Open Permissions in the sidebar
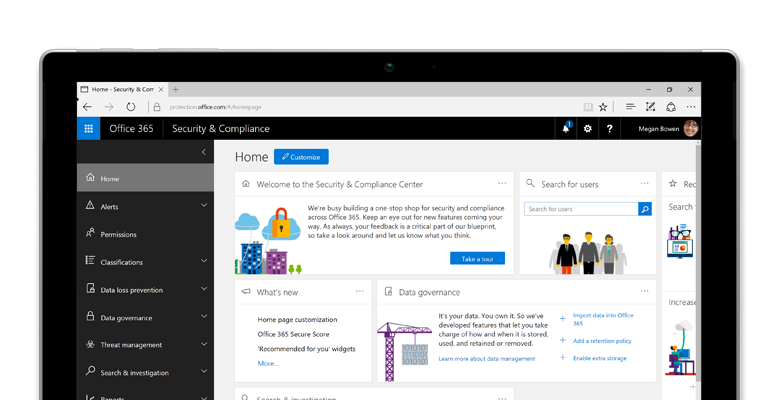The width and height of the screenshot is (782, 400). (x=145, y=234)
